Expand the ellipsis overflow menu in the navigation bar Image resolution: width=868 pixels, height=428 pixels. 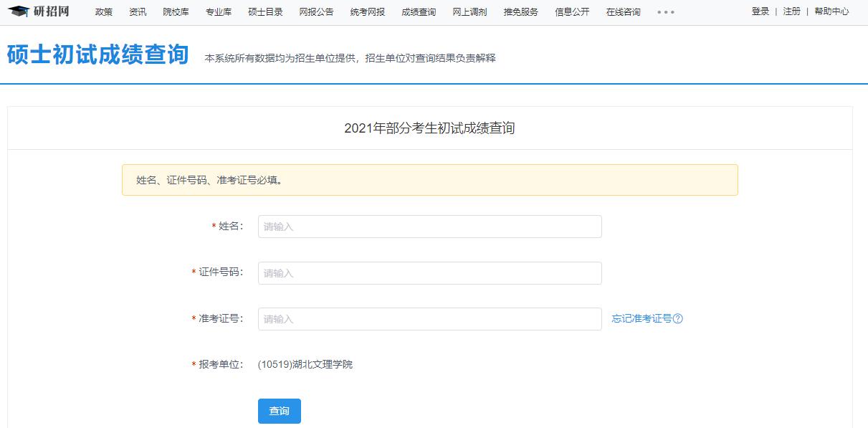click(665, 12)
